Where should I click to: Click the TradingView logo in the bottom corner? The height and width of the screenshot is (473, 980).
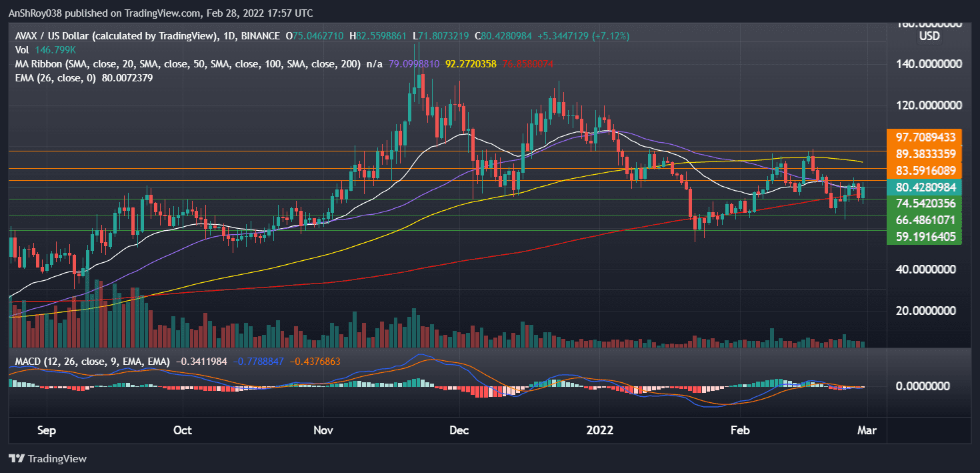point(48,459)
